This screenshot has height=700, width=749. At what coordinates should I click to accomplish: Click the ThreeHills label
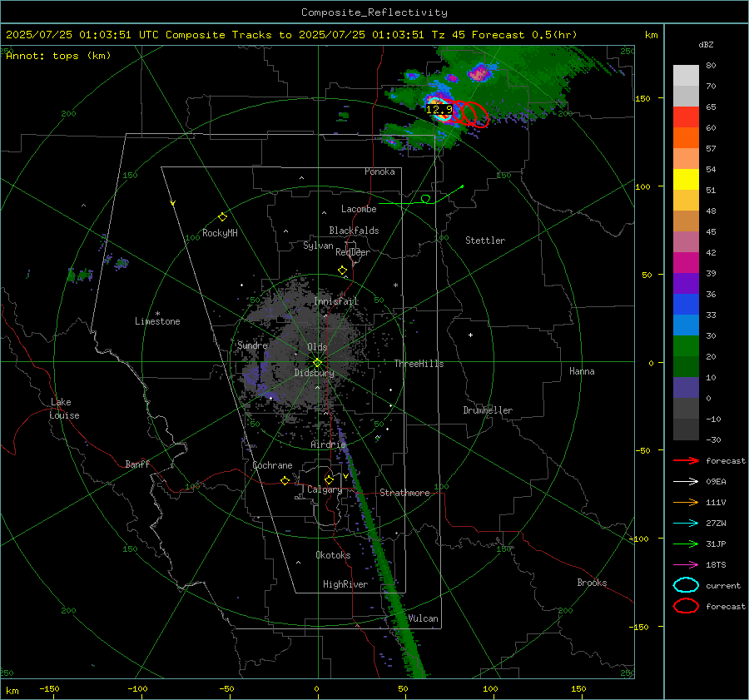point(419,364)
